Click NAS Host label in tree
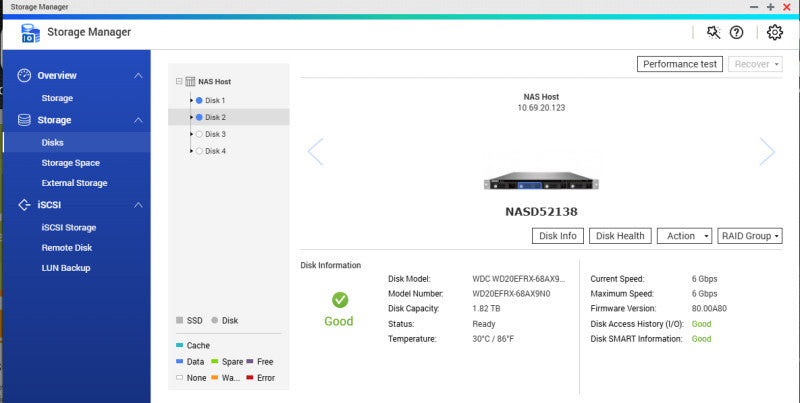Viewport: 800px width, 403px height. (x=214, y=82)
